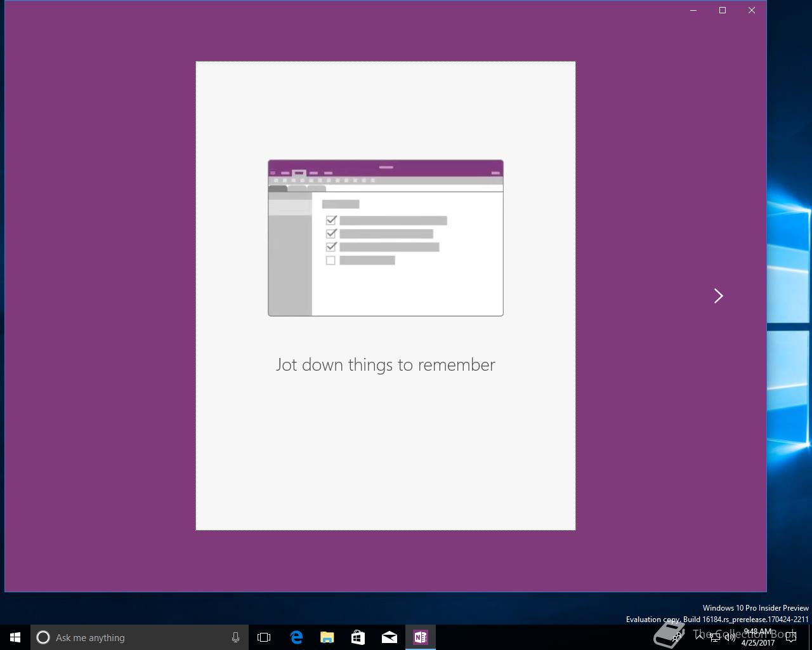Click the Jot down things to remember text
Screen dimensions: 812x650
click(x=386, y=365)
